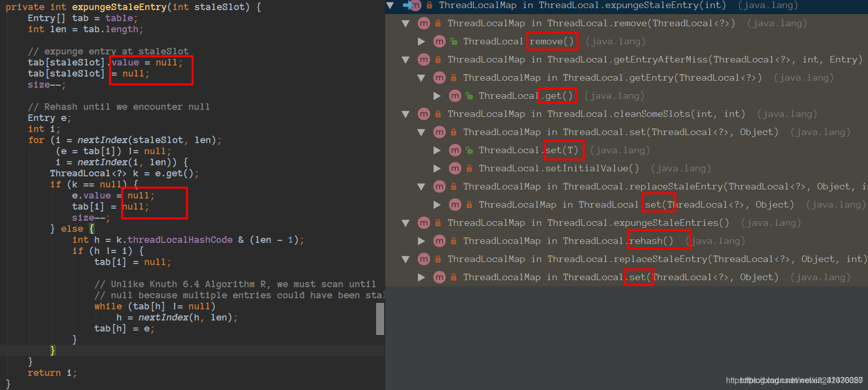Click green public icon of ThreadLocal.get() row
Viewport: 868px width, 390px height.
coord(469,96)
